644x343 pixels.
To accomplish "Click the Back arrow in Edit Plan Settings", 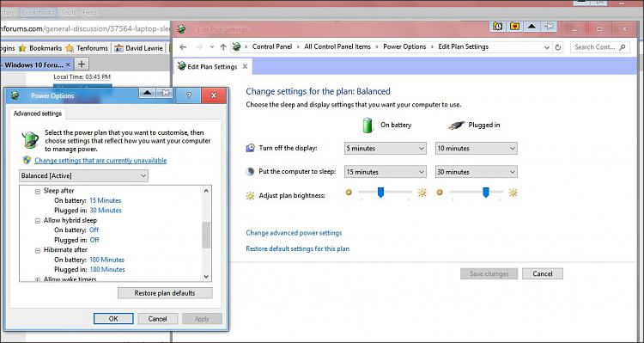I will click(x=183, y=47).
